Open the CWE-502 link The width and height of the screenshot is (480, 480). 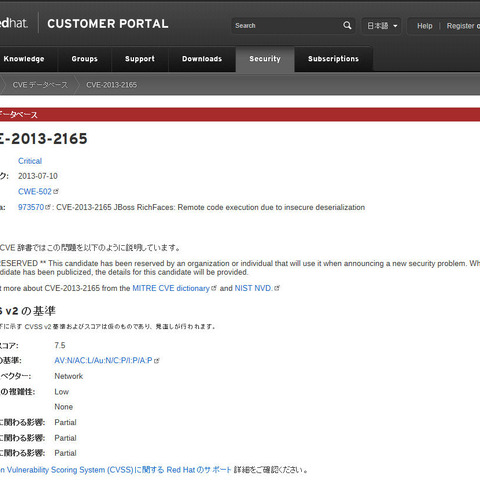point(35,192)
